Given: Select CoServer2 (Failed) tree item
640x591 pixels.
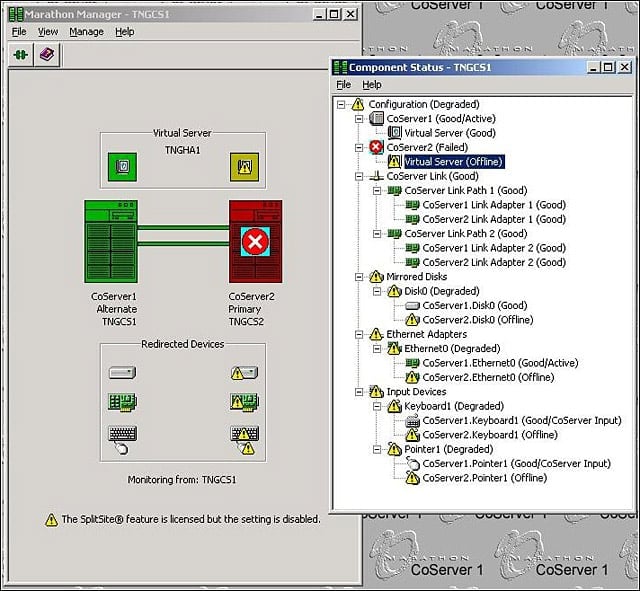Looking at the screenshot, I should coord(427,147).
